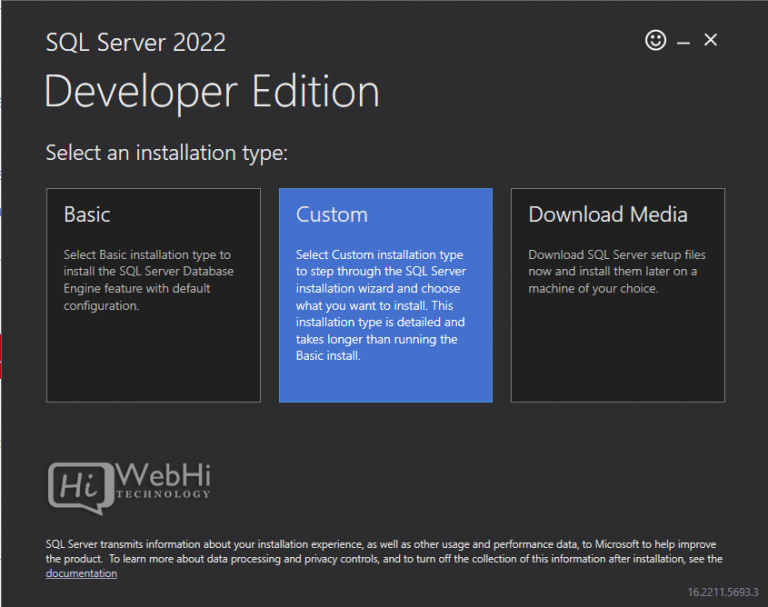Viewport: 768px width, 607px height.
Task: Click the SQL Server 2022 title text
Action: click(x=136, y=42)
